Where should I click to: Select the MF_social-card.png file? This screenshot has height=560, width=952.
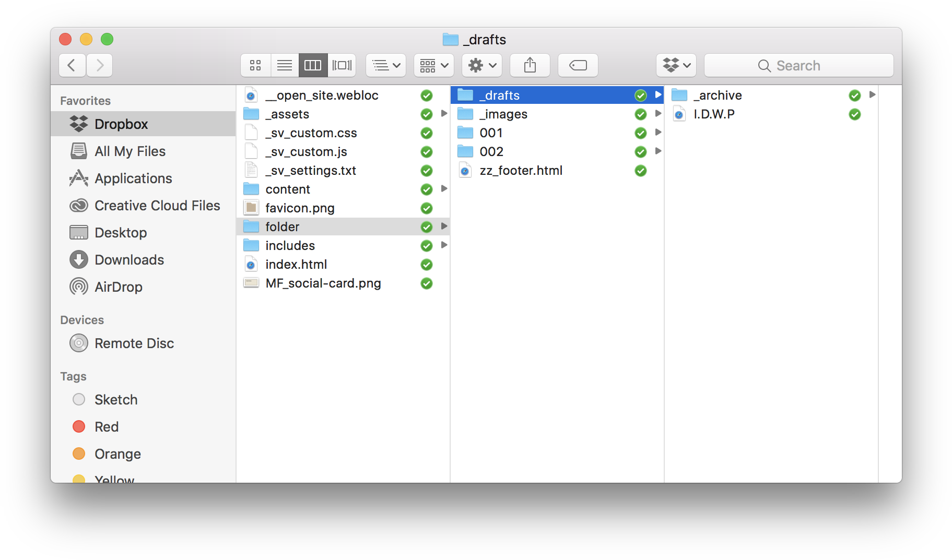pos(343,283)
